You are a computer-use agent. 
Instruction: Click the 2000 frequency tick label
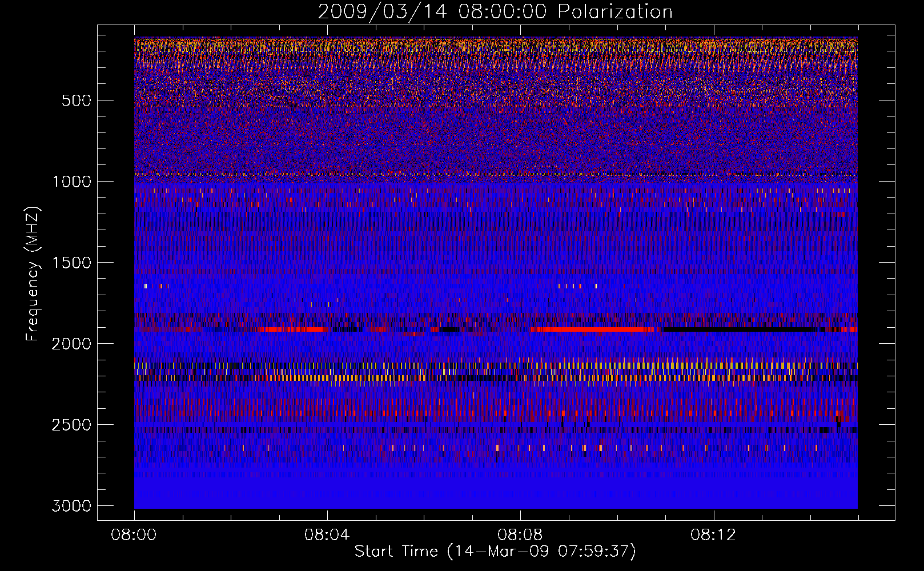(71, 344)
